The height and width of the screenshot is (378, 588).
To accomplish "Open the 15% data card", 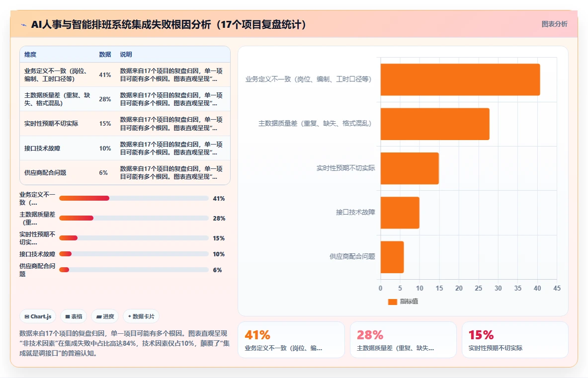I will tap(515, 340).
